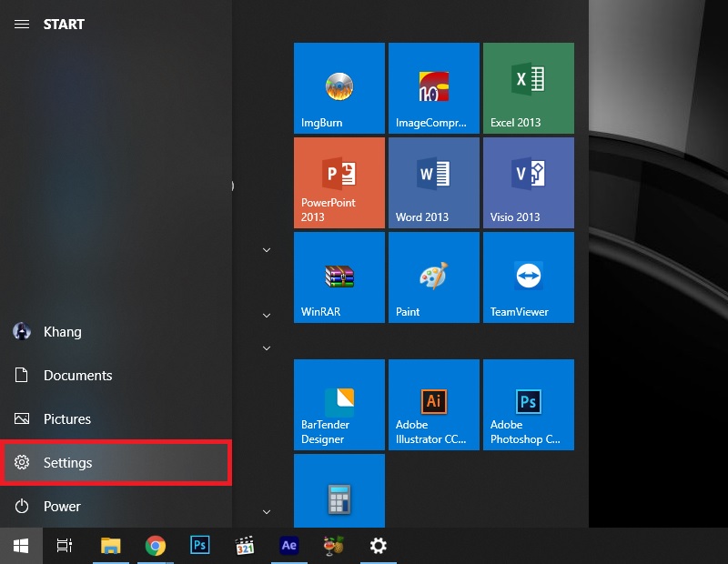Open Media Player Classic on taskbar

245,546
